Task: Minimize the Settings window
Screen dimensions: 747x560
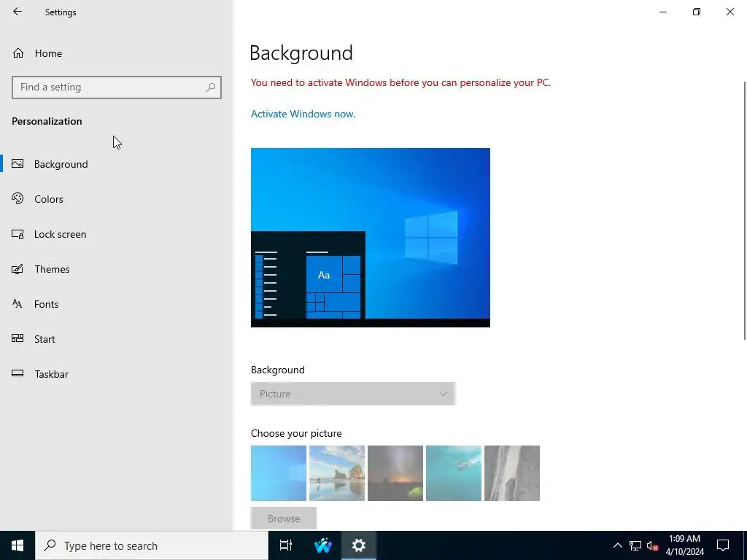Action: pyautogui.click(x=662, y=12)
